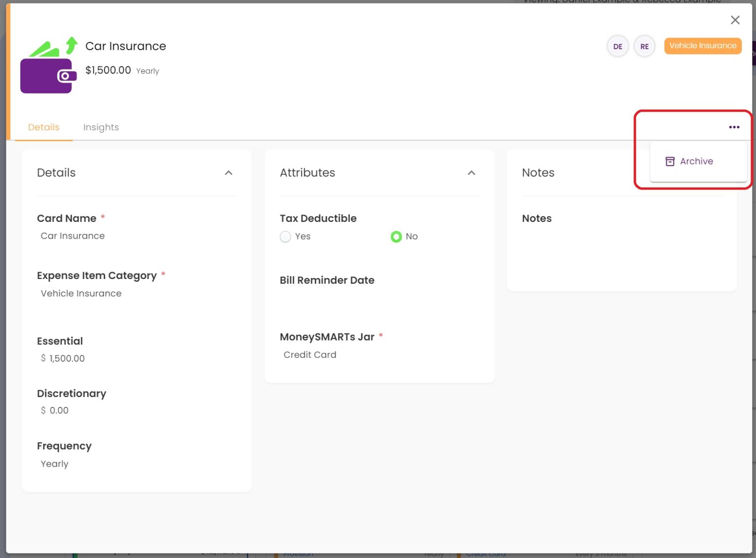Viewport: 756px width, 558px height.
Task: Select No for Tax Deductible
Action: (396, 237)
